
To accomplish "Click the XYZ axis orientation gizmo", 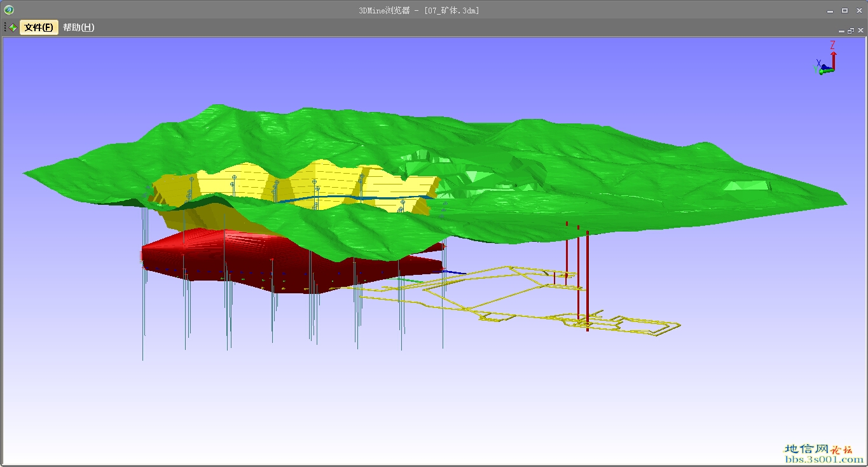I will pos(825,58).
